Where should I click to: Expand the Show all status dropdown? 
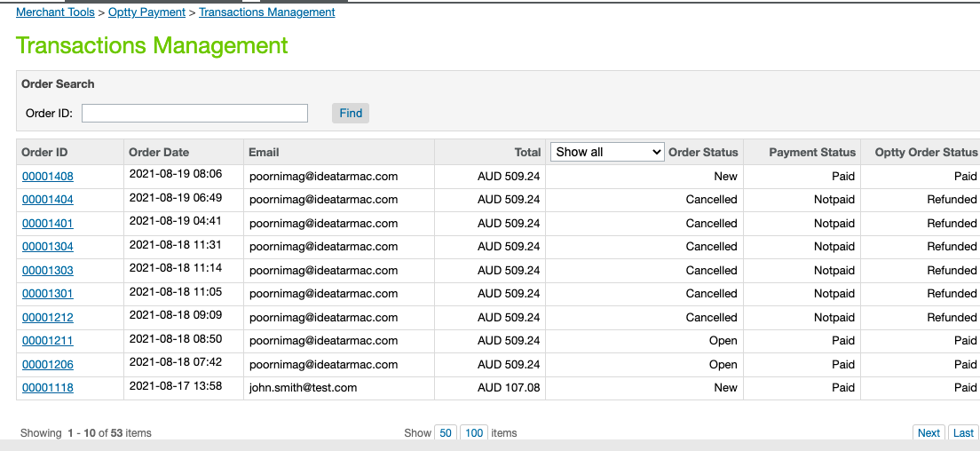(x=607, y=152)
